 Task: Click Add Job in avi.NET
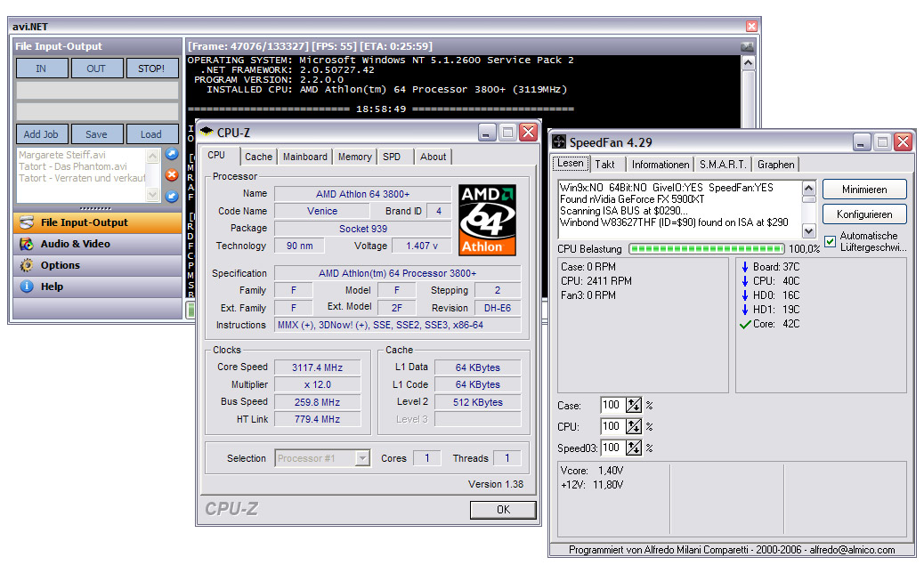coord(41,134)
